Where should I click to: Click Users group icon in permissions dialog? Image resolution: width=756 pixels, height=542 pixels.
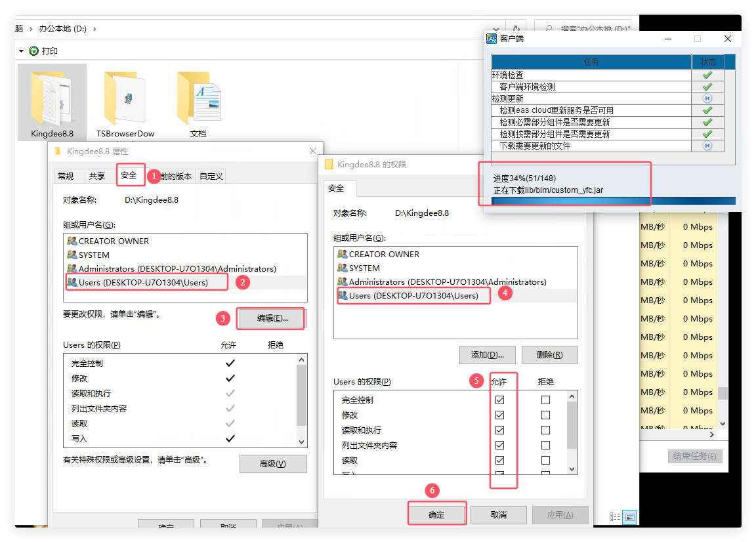coord(343,295)
